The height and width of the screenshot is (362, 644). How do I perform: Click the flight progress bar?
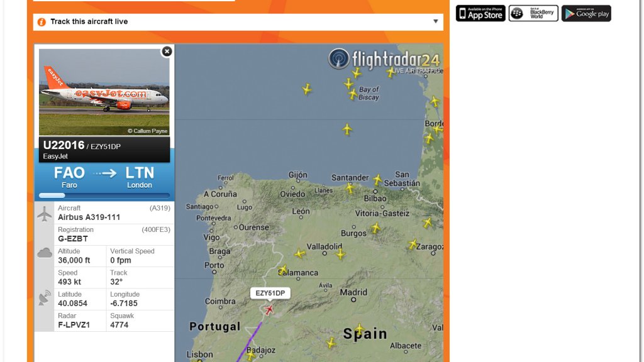pyautogui.click(x=104, y=195)
